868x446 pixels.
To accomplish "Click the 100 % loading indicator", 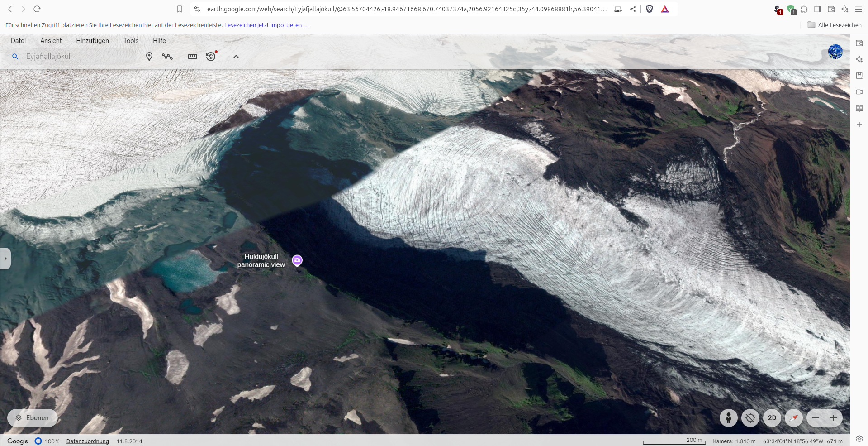I will [47, 441].
